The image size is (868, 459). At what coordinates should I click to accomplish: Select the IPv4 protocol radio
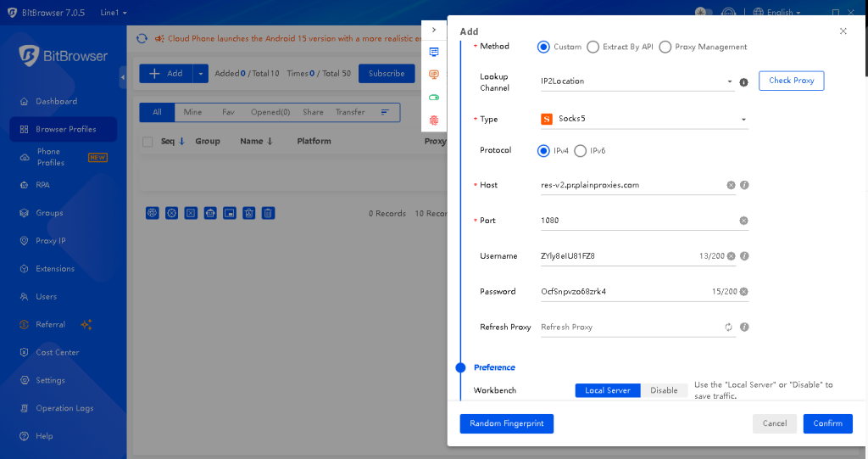(543, 151)
